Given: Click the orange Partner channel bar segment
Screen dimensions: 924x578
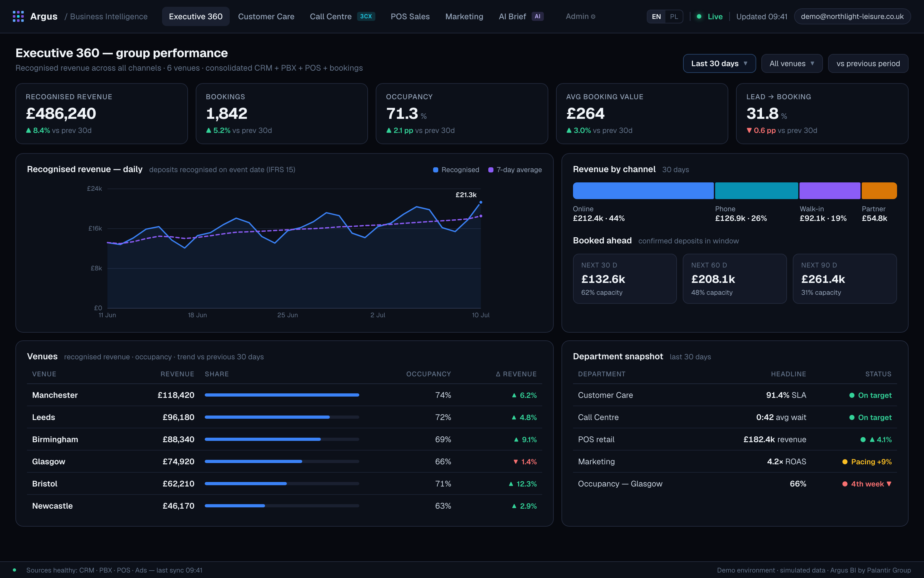Looking at the screenshot, I should coord(879,191).
